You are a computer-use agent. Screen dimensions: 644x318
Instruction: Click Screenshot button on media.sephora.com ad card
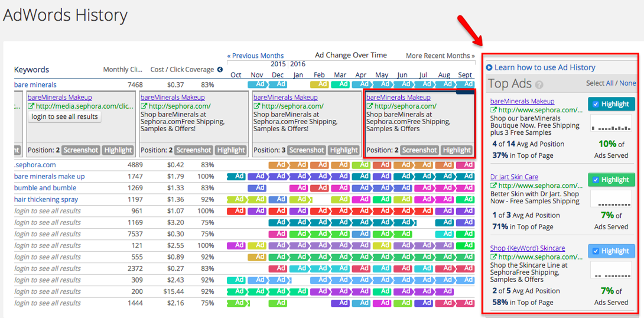80,150
